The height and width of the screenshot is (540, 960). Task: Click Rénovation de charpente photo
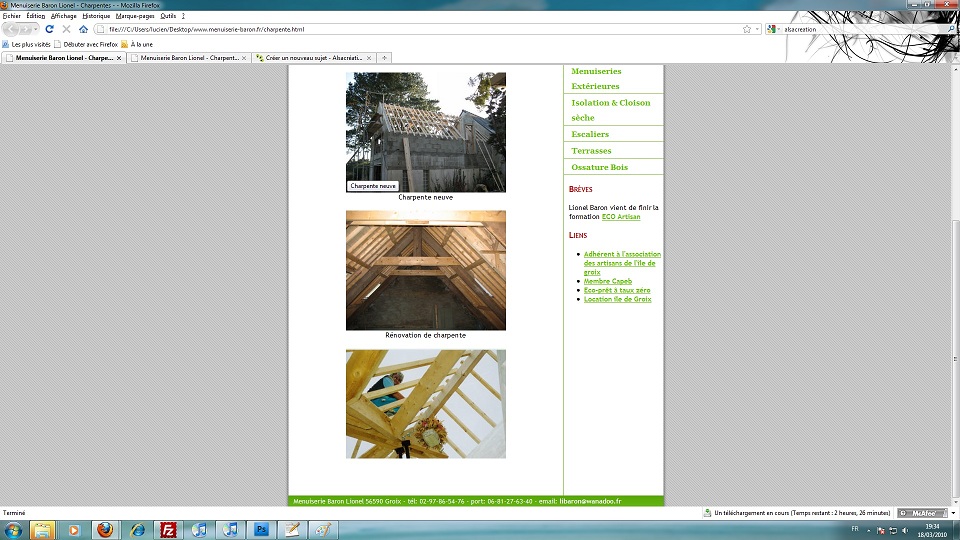tap(426, 271)
